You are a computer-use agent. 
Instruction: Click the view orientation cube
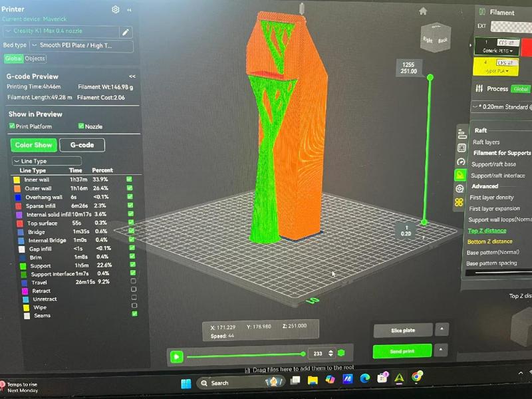[436, 38]
